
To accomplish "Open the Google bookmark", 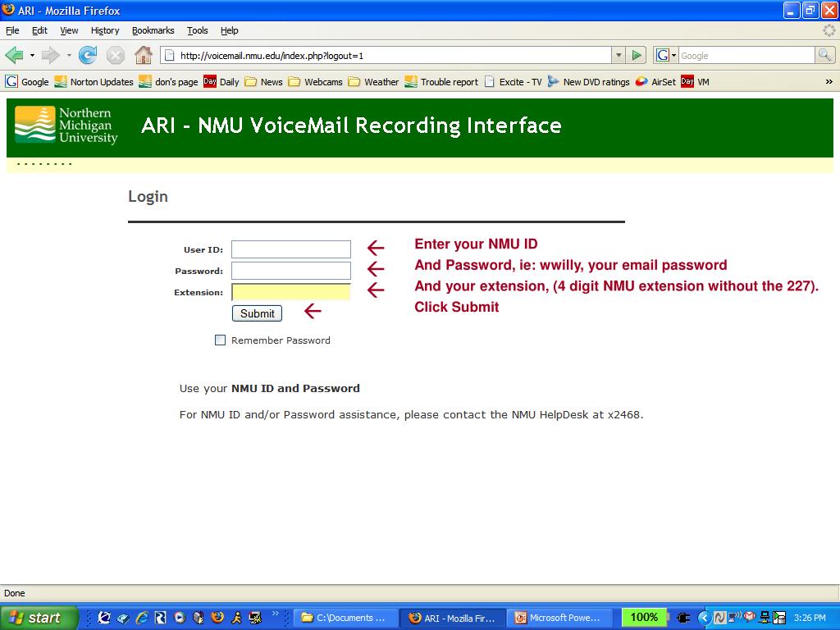I will 27,82.
